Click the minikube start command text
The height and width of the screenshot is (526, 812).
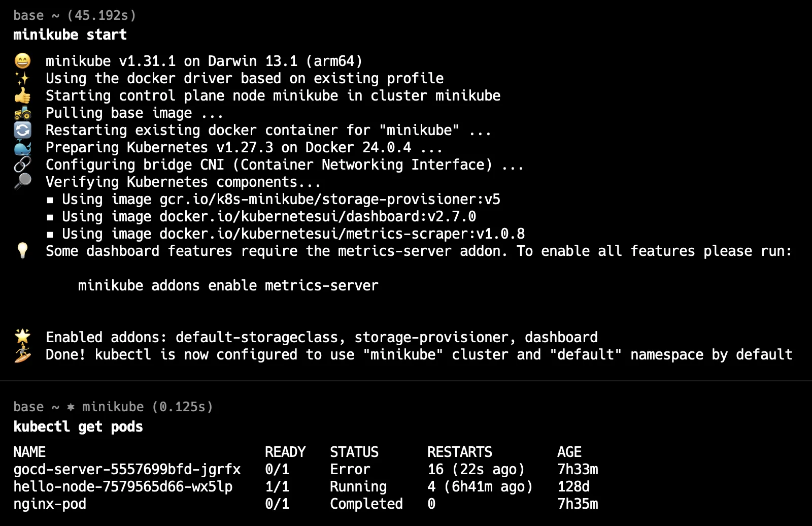tap(70, 35)
